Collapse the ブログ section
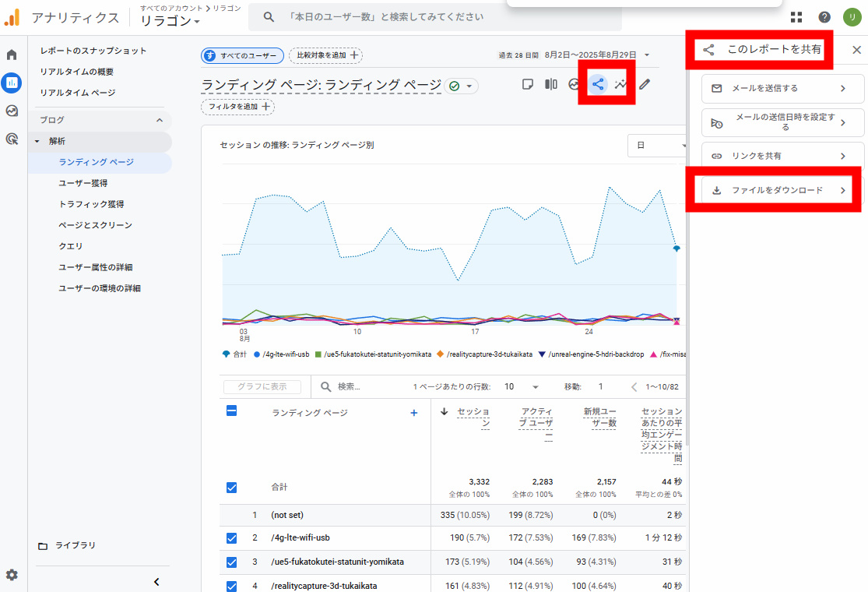 click(160, 120)
